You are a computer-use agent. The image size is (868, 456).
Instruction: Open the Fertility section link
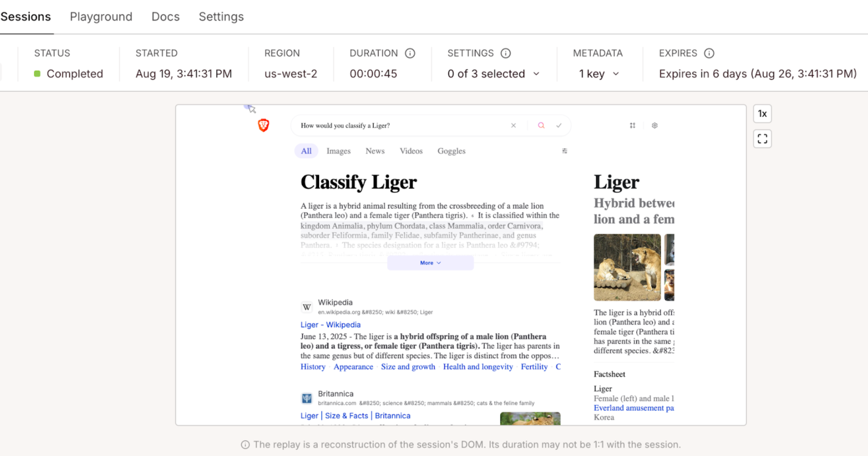[x=534, y=367]
